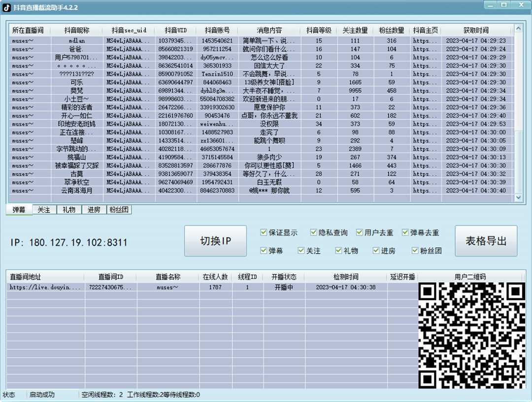Screen dimensions: 532x402
Task: Click the 切换IP button
Action: click(x=215, y=241)
